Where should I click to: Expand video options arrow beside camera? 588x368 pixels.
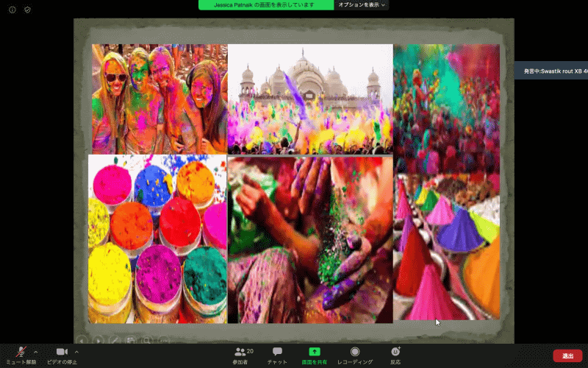pos(76,352)
